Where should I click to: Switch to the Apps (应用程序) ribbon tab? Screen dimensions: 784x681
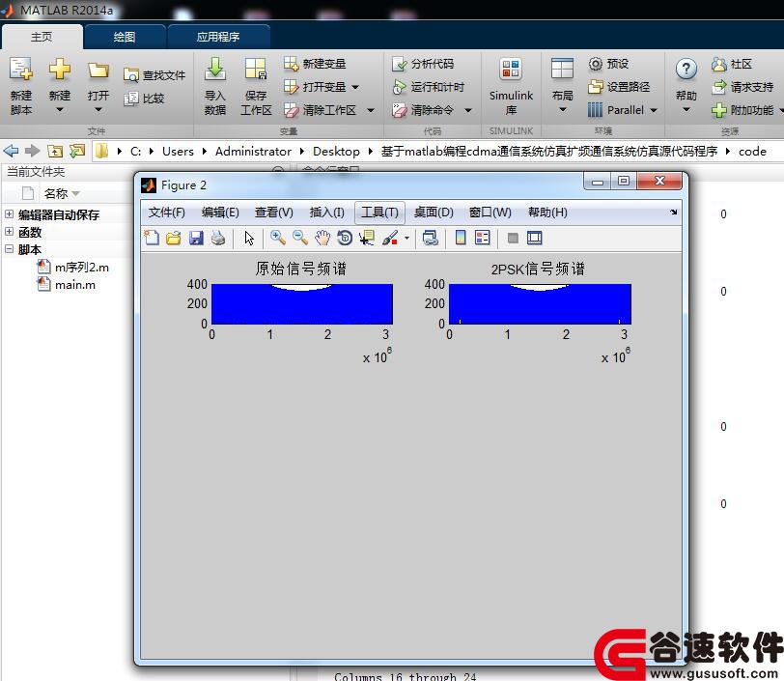coord(218,37)
